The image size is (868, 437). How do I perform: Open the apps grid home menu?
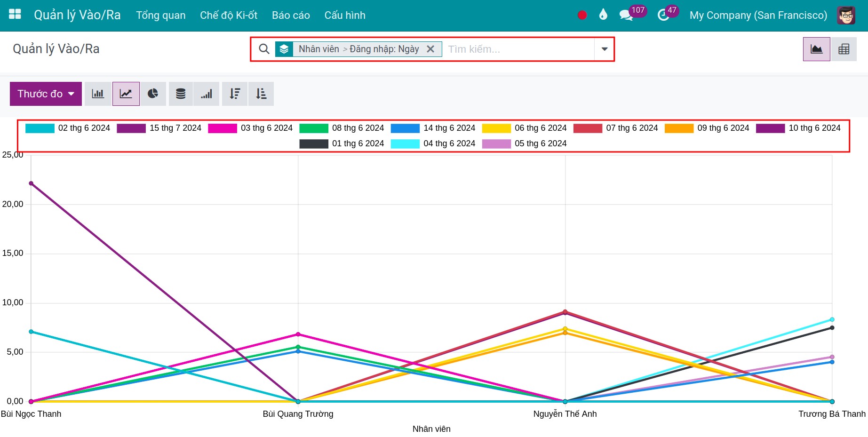[x=15, y=14]
